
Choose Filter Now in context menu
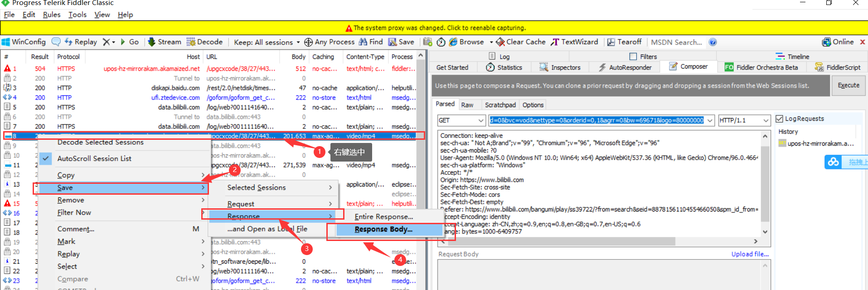pyautogui.click(x=74, y=212)
